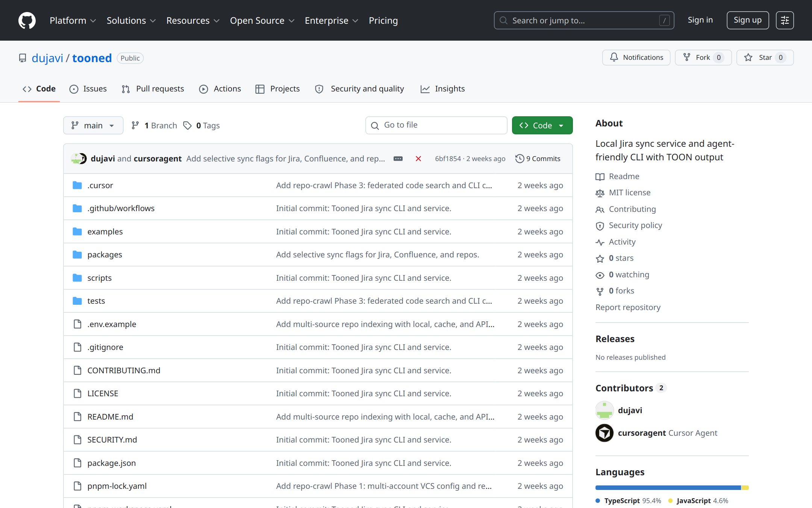Image resolution: width=812 pixels, height=508 pixels.
Task: Click the Security policy shield icon
Action: [600, 226]
